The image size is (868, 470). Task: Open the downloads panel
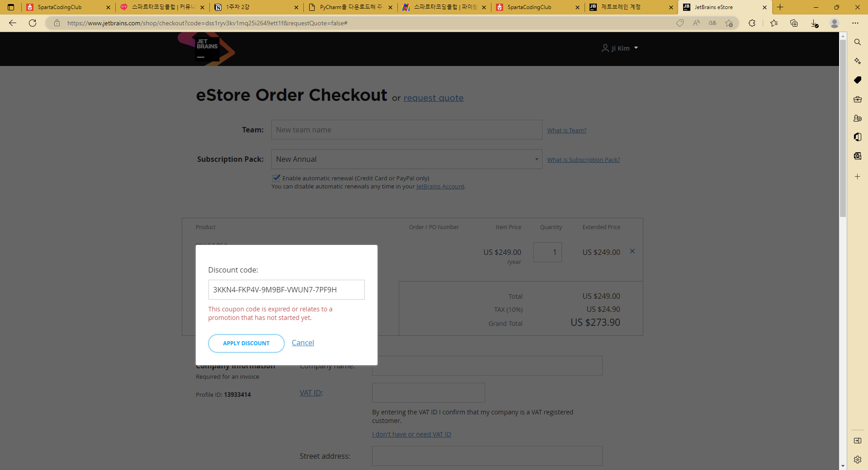click(814, 23)
